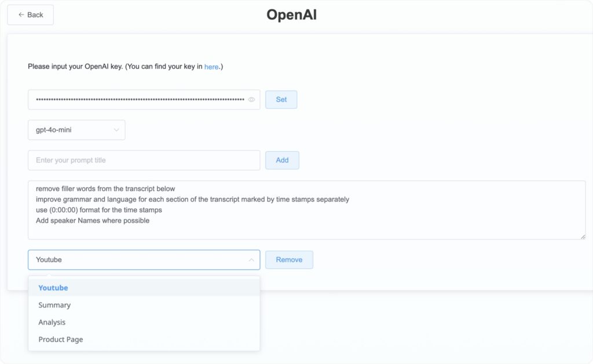Viewport: 593px width, 364px height.
Task: Click the left arrow icon in Back
Action: (21, 15)
